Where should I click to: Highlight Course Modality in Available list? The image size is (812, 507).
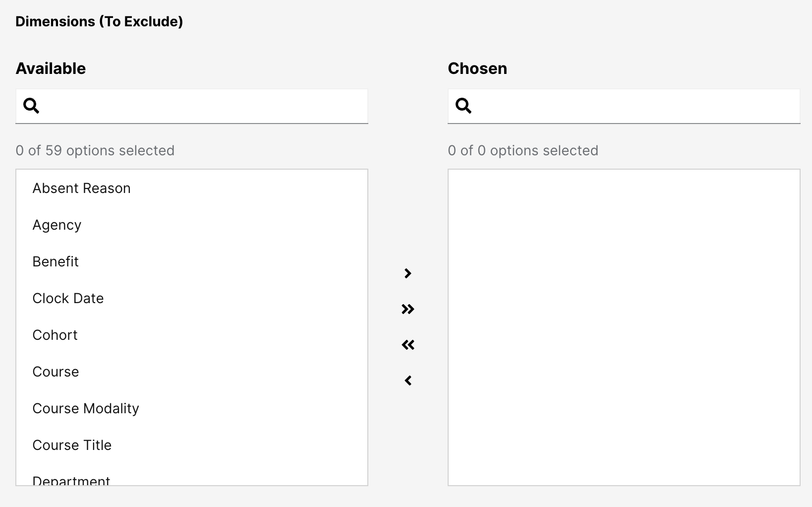point(86,409)
